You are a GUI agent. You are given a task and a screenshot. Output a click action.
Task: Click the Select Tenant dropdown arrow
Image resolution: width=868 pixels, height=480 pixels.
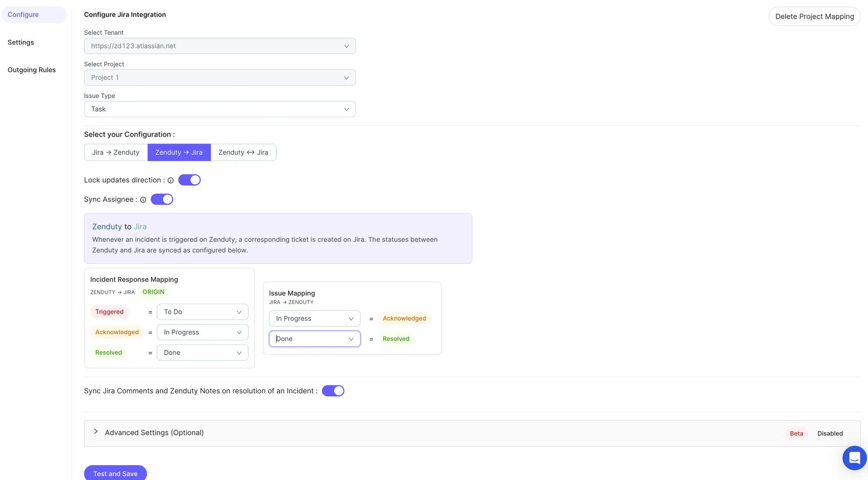[x=346, y=46]
